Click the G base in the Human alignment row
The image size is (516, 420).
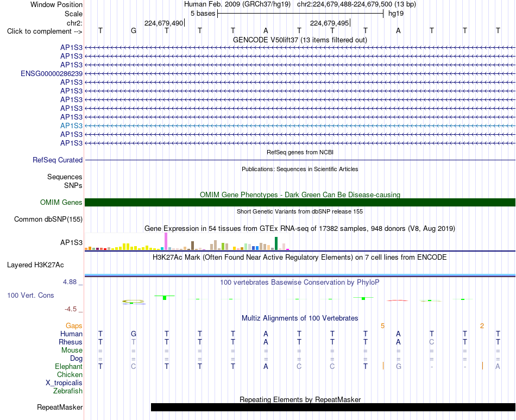tap(133, 334)
